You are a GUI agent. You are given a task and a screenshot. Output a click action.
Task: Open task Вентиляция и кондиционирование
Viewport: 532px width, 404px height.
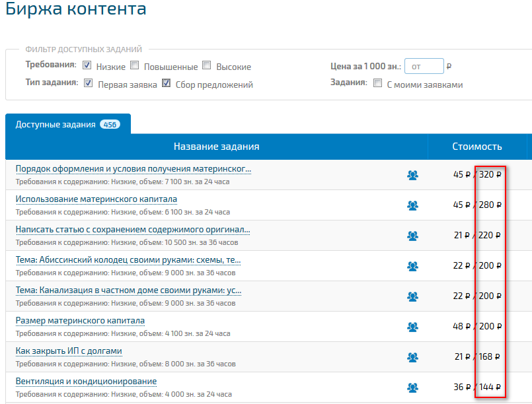(x=86, y=382)
